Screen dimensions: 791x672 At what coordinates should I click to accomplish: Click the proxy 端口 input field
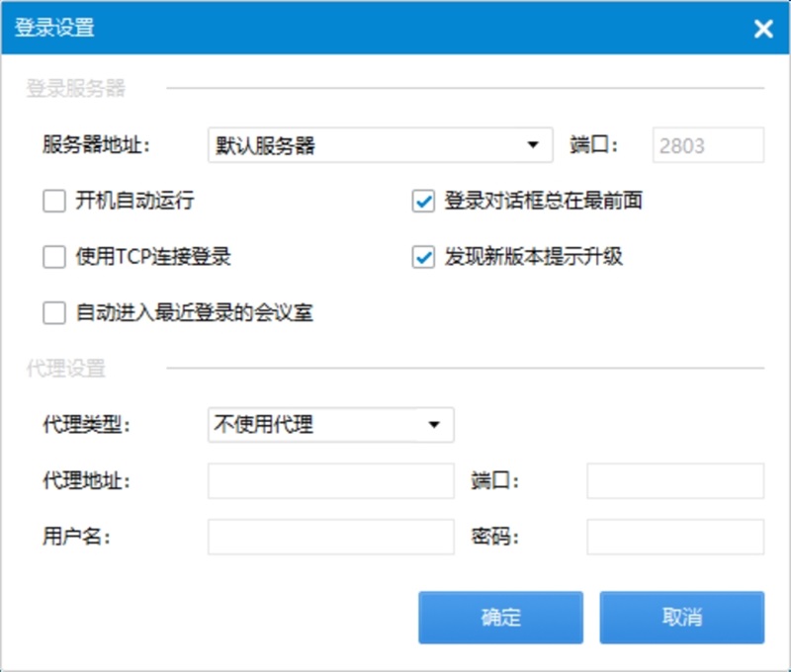click(675, 481)
